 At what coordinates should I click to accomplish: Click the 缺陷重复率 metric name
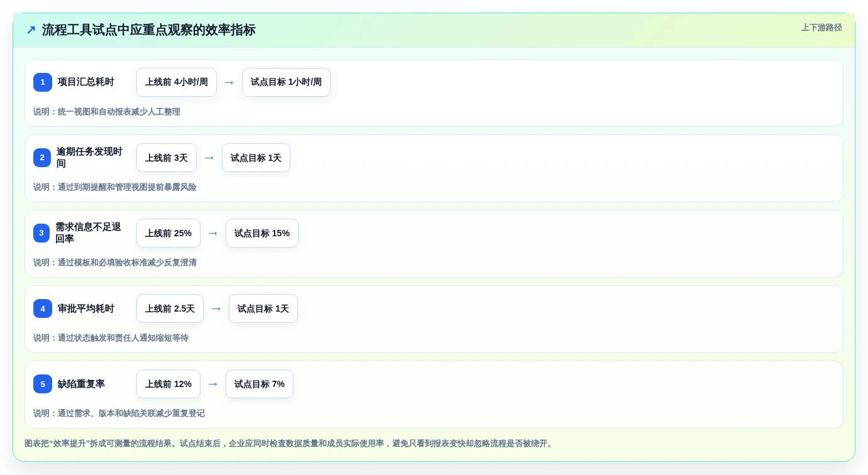pyautogui.click(x=81, y=384)
